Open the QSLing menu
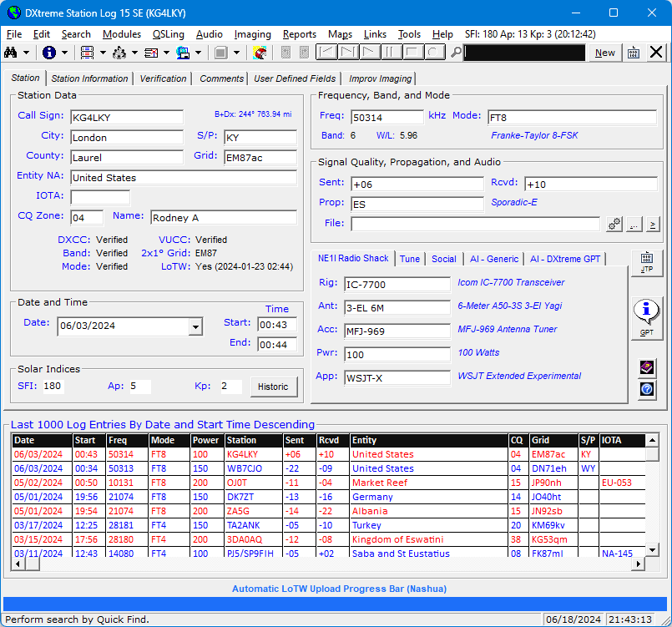The height and width of the screenshot is (627, 672). (x=168, y=34)
